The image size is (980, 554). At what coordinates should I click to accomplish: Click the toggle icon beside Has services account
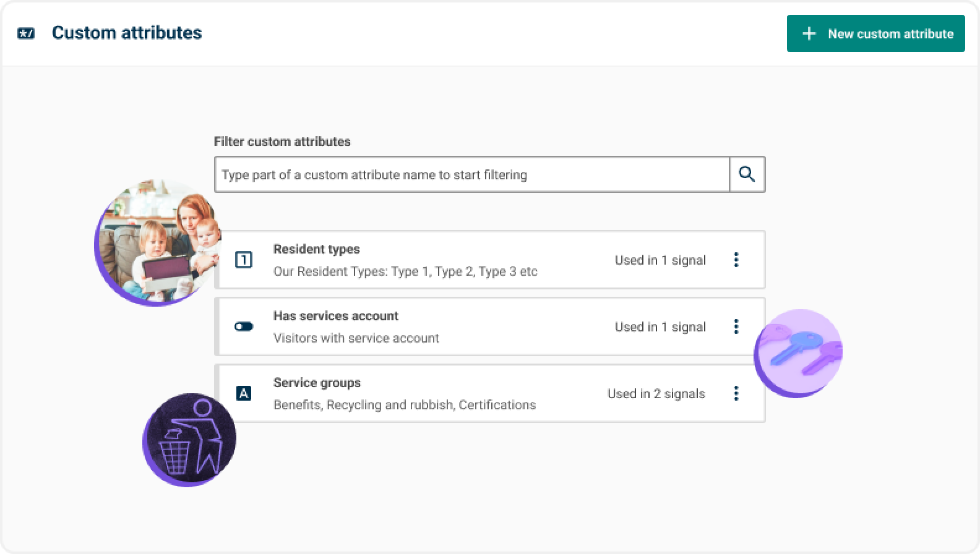244,326
